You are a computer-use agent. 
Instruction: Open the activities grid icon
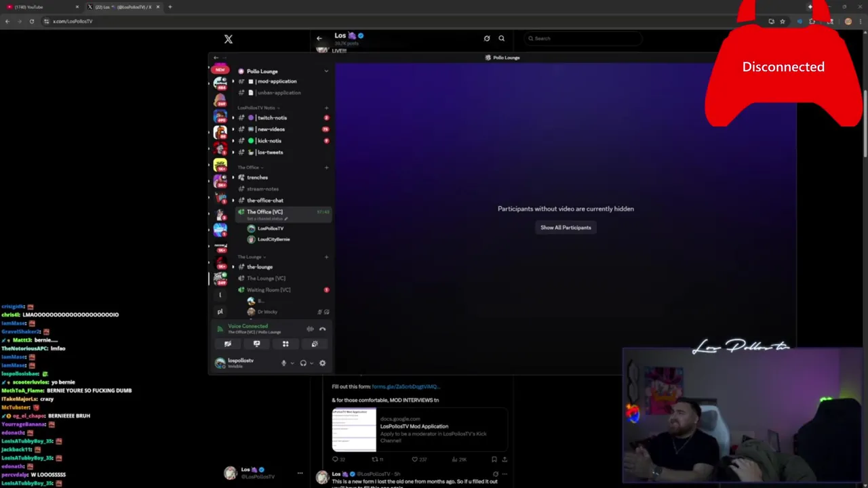coord(285,344)
